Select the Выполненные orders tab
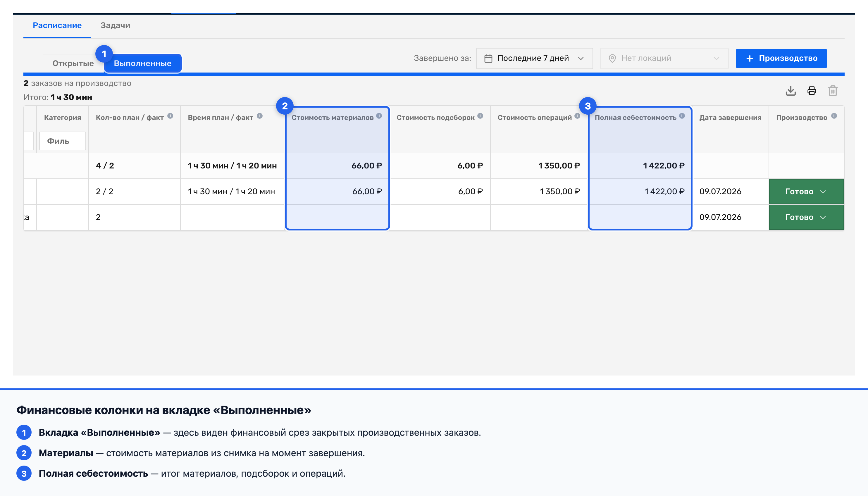This screenshot has width=868, height=496. pos(143,63)
